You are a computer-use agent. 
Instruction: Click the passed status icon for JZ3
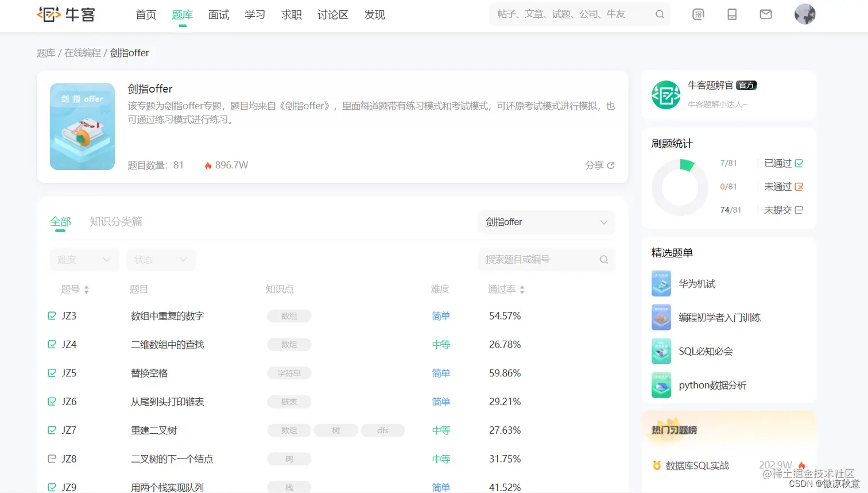[x=52, y=315]
